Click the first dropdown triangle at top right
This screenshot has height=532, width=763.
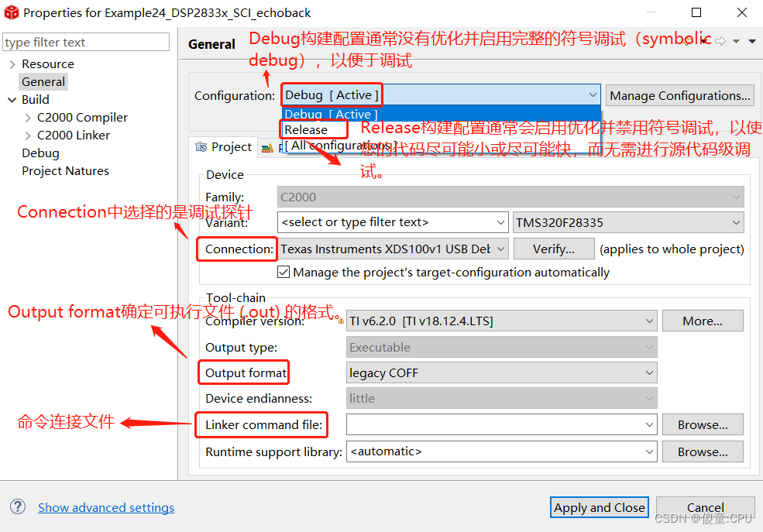coord(736,41)
